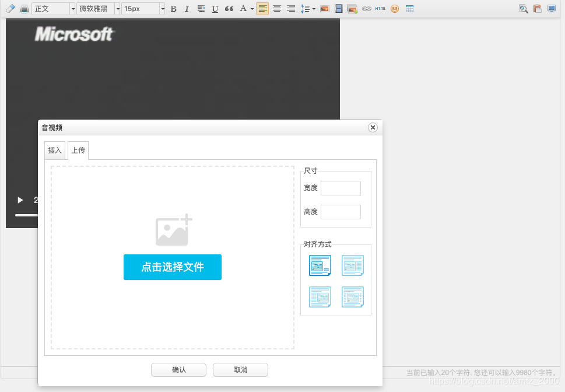Click the print icon in toolbar

coord(24,9)
